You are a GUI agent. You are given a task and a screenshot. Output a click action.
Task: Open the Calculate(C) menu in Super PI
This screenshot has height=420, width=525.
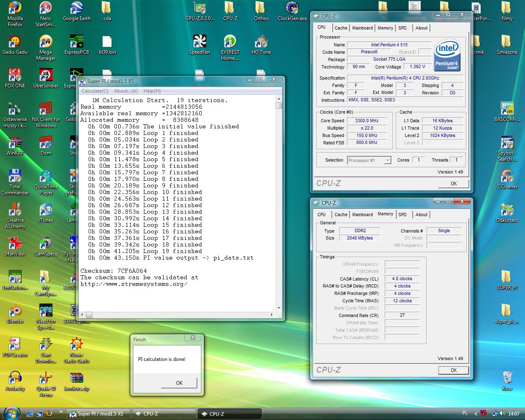(x=95, y=91)
